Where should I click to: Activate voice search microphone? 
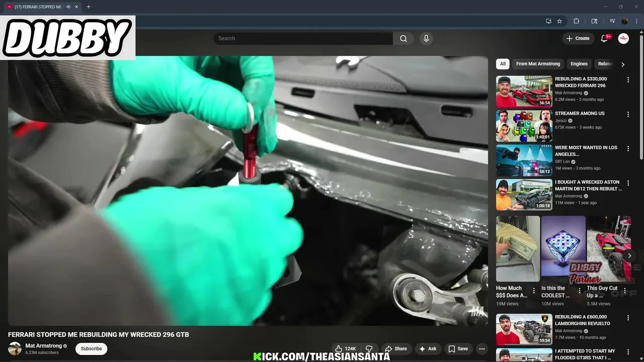pyautogui.click(x=426, y=39)
